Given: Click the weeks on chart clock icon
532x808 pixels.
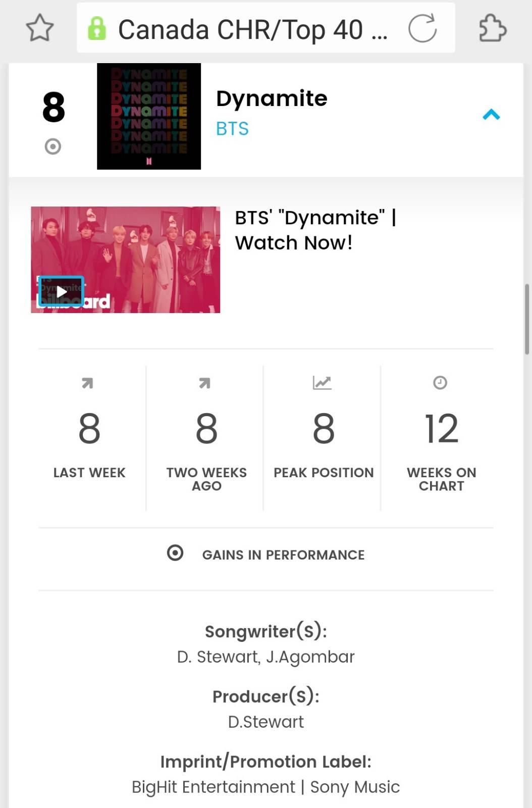Looking at the screenshot, I should click(x=440, y=383).
